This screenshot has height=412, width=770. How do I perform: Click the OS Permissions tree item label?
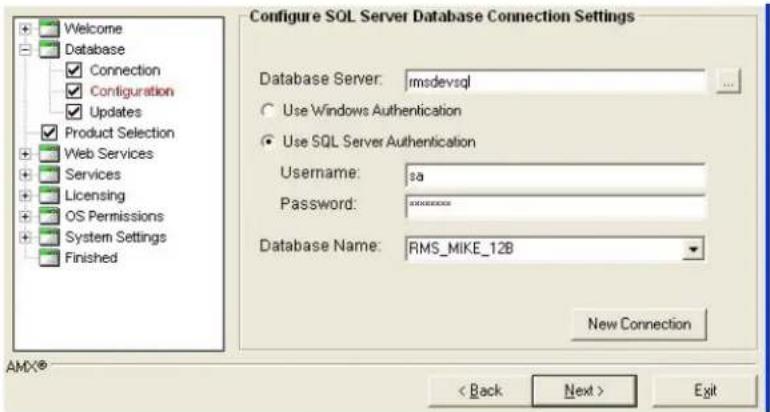tap(114, 216)
